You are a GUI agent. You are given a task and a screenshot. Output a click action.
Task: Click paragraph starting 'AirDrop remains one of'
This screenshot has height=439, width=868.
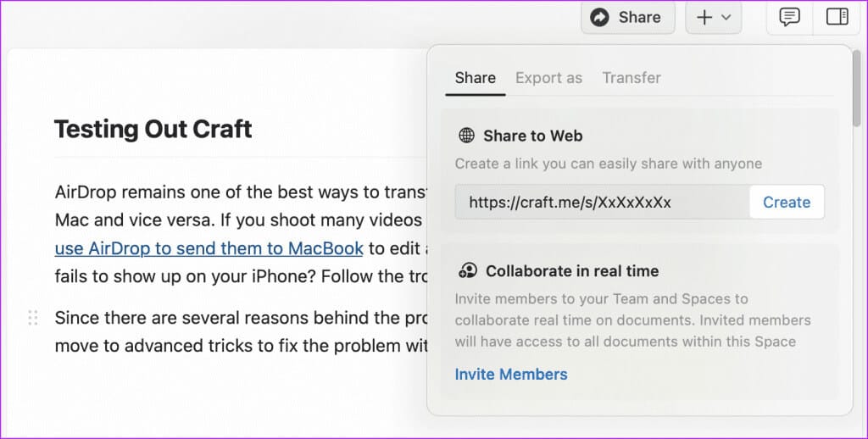(242, 234)
